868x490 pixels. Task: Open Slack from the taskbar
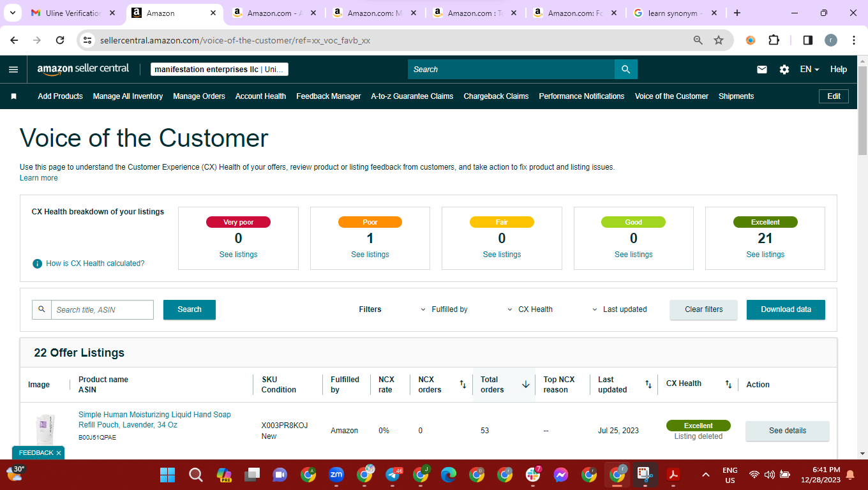tap(533, 475)
